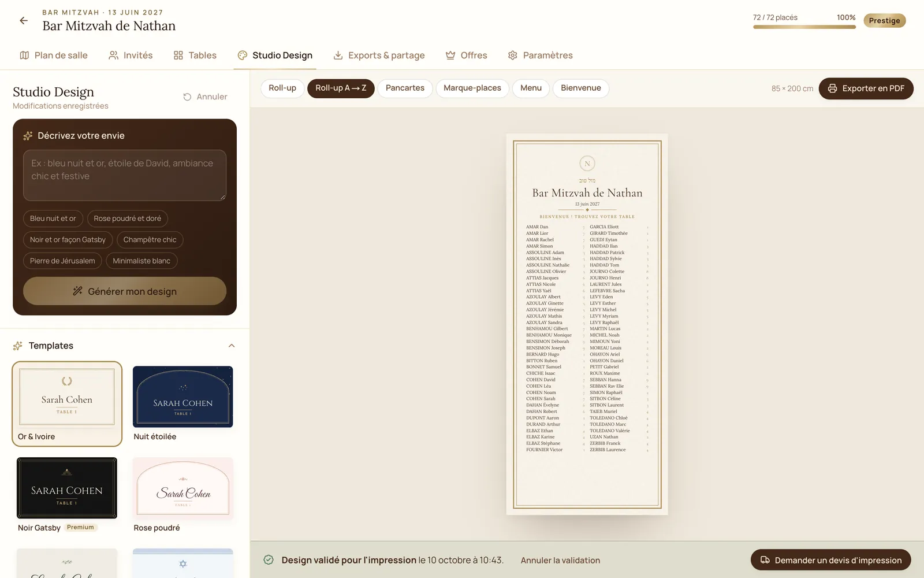924x578 pixels.
Task: Pick the Bleu nuit et or suggestion chip
Action: click(53, 218)
